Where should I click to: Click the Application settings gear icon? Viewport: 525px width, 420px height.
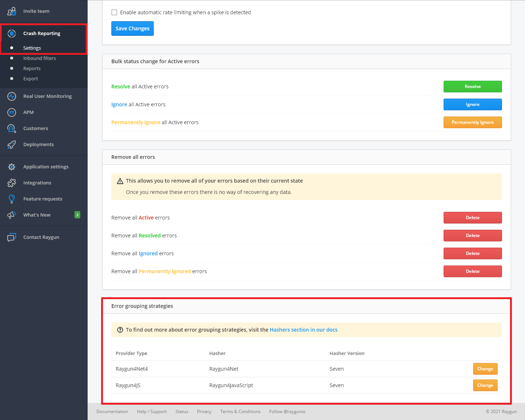coord(12,167)
